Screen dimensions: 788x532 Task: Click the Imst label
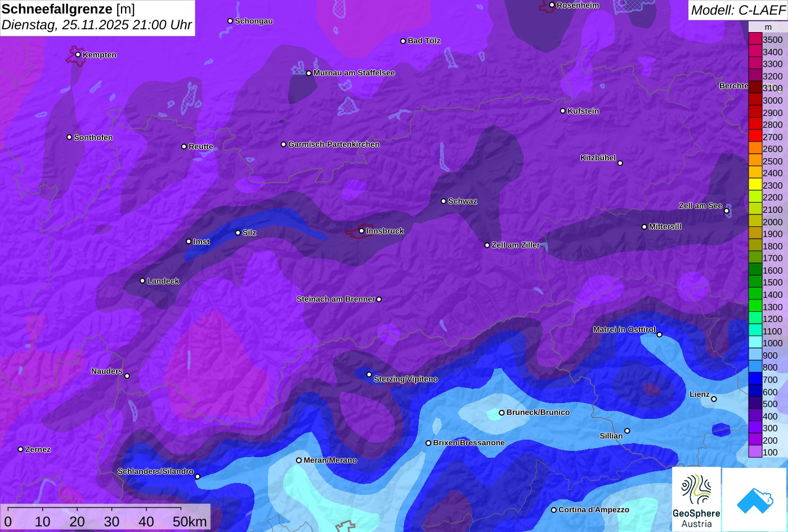click(x=202, y=242)
